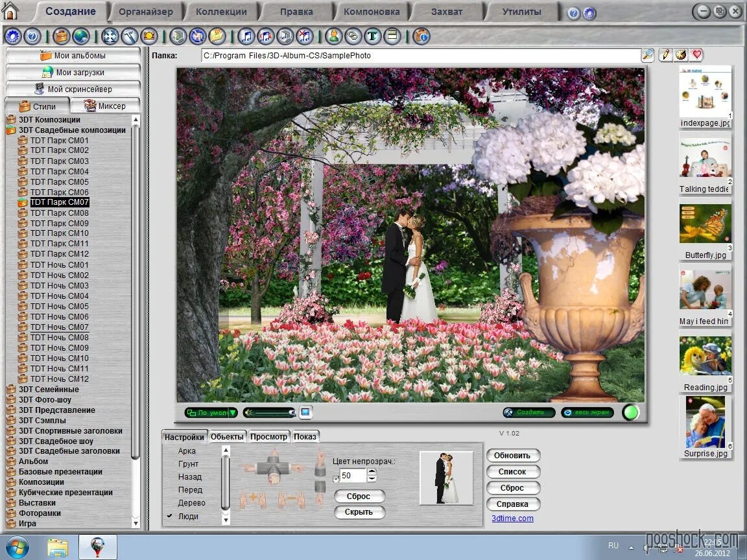Click the briefcase with info badge icon
This screenshot has width=747, height=560.
pos(421,36)
